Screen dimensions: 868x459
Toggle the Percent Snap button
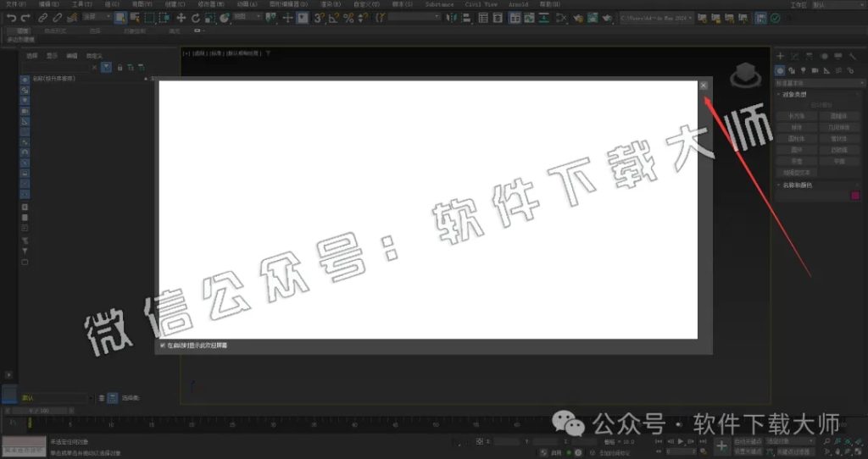[348, 19]
